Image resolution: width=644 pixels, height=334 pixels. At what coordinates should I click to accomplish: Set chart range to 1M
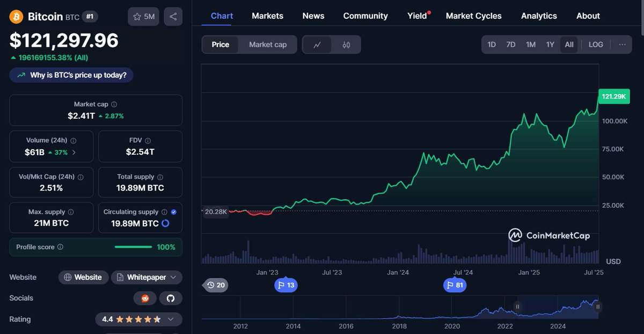pyautogui.click(x=531, y=45)
